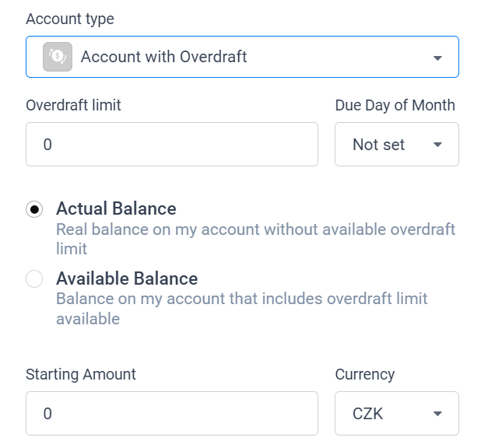The height and width of the screenshot is (448, 495).
Task: Click the "Available Balance" heading text
Action: 127,278
